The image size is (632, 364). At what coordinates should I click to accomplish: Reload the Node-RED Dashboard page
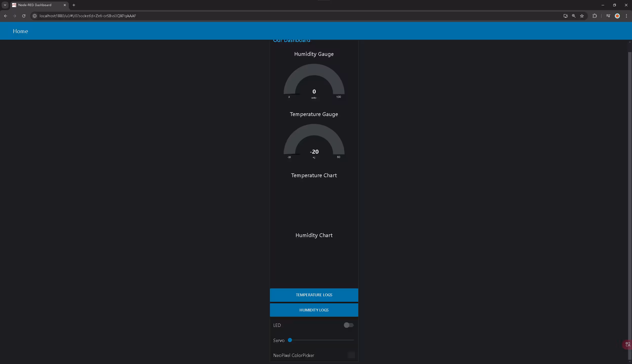(24, 16)
